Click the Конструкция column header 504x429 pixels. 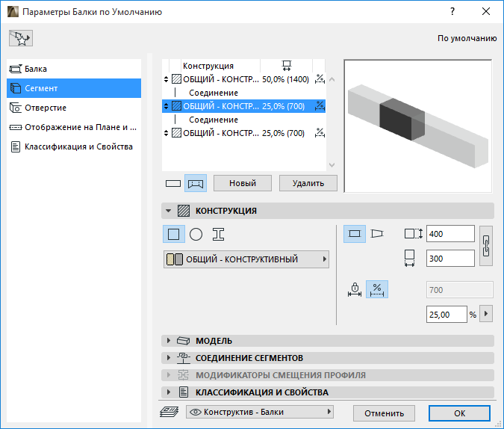(208, 66)
